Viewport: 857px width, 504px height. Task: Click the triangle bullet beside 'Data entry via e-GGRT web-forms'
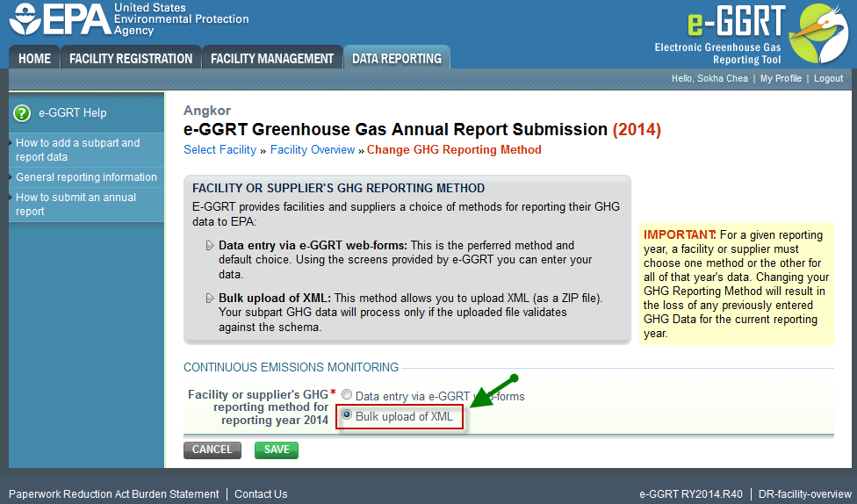pyautogui.click(x=210, y=246)
